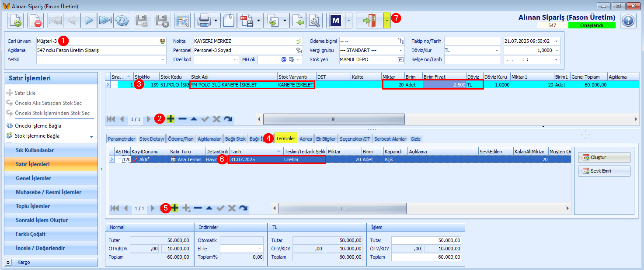
Task: Open the Genel İşlemler sidebar section
Action: (51, 178)
